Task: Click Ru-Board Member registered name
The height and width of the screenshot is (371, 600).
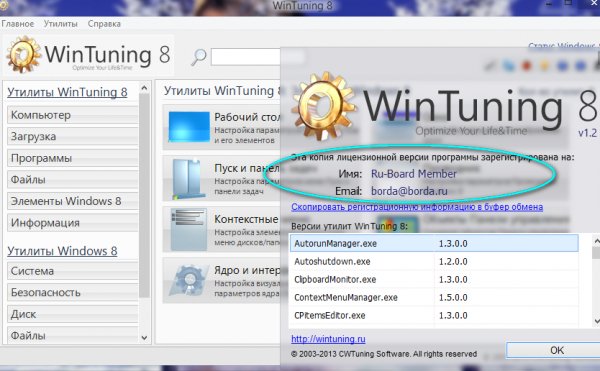Action: click(414, 174)
